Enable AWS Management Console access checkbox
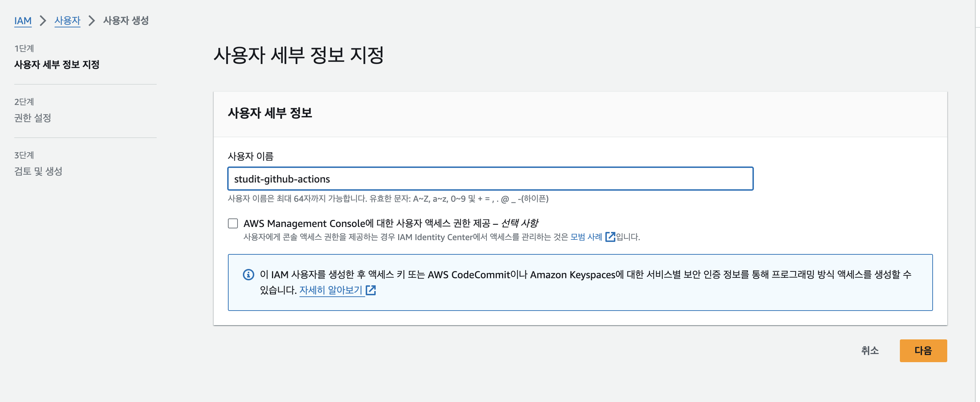980x402 pixels. coord(233,223)
